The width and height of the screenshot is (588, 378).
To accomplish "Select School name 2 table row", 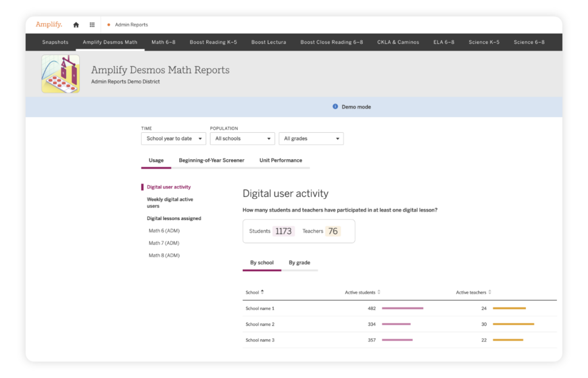I will pos(399,325).
